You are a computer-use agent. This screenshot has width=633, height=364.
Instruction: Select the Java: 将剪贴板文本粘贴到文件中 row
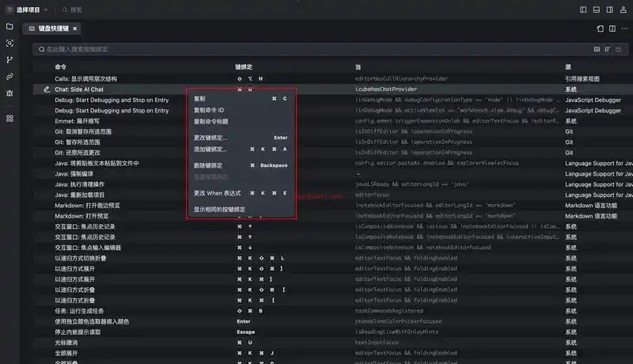pyautogui.click(x=333, y=163)
